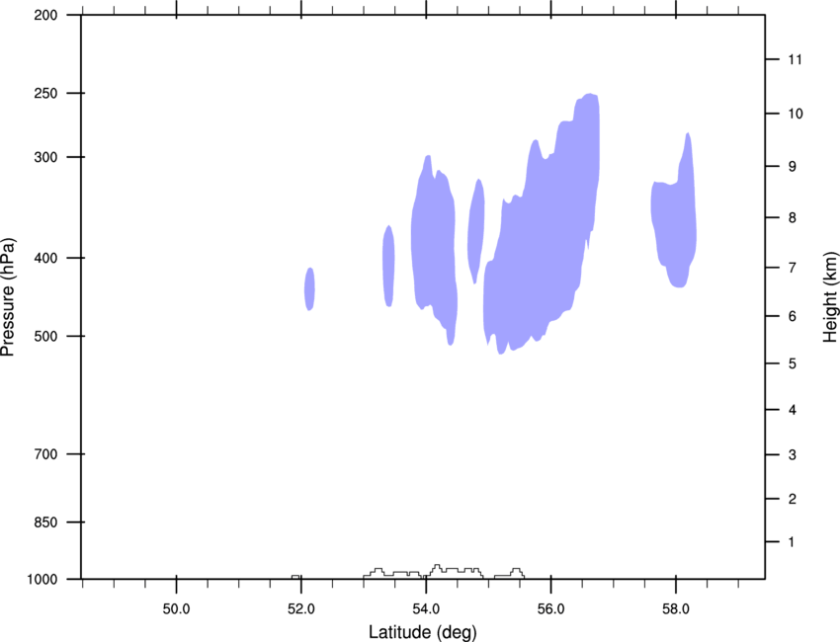Click the terrain outline near 54 degrees
Screen dimensions: 840x642
pyautogui.click(x=423, y=572)
